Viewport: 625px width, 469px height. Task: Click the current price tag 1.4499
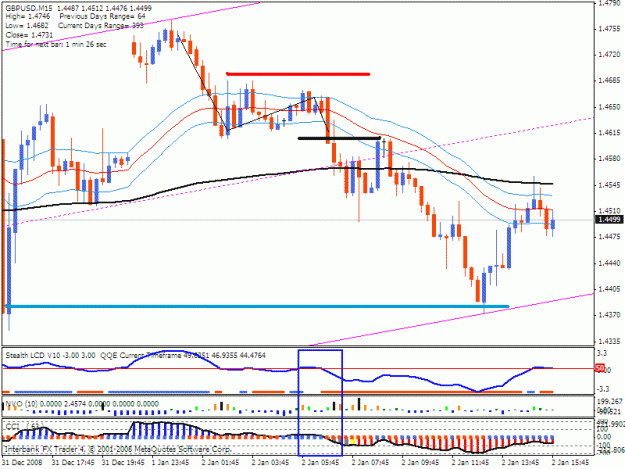(609, 220)
